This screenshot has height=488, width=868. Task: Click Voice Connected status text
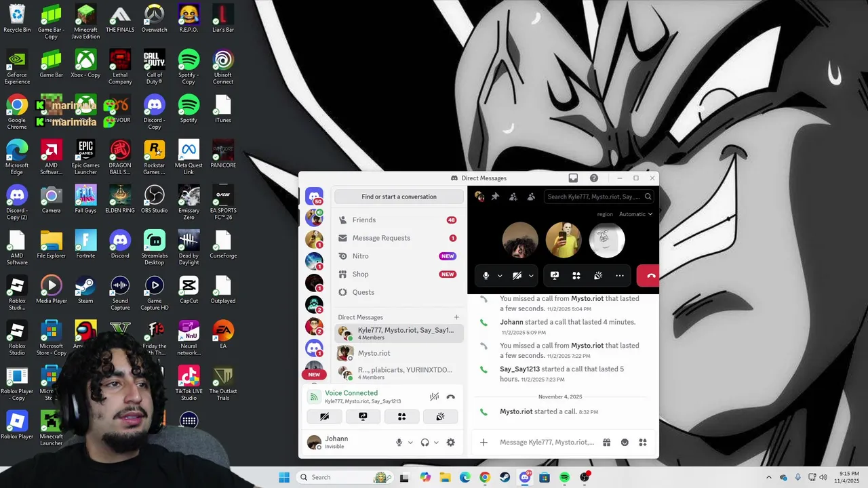(x=351, y=393)
